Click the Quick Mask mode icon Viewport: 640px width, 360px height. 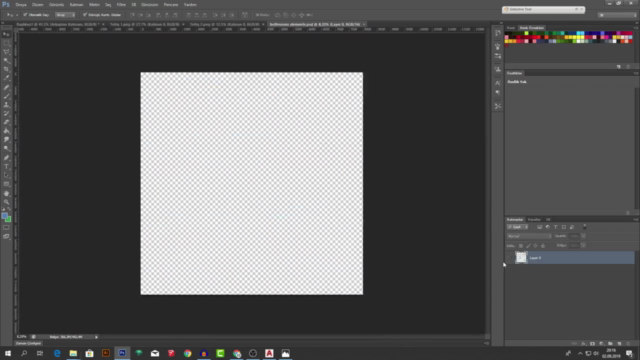[7, 228]
